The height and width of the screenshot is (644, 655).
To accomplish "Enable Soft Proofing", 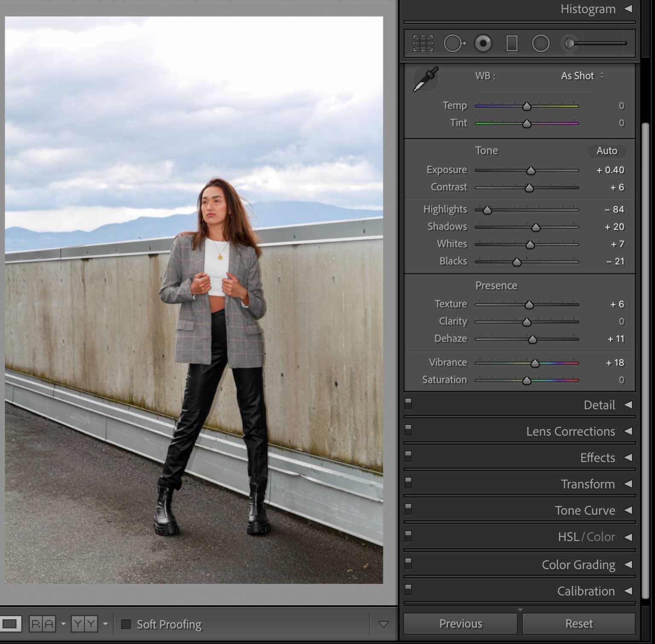I will [126, 624].
